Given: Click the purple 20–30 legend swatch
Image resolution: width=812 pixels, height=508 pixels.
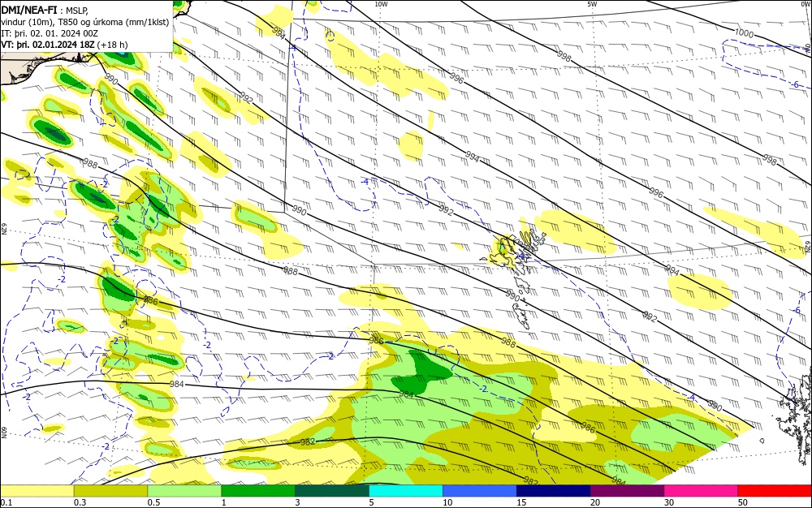Looking at the screenshot, I should point(627,491).
